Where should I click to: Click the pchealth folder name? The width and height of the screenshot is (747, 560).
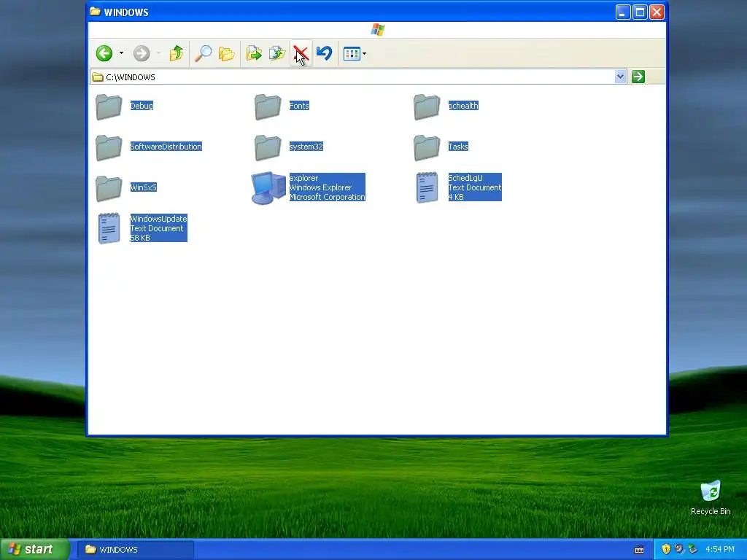point(463,106)
